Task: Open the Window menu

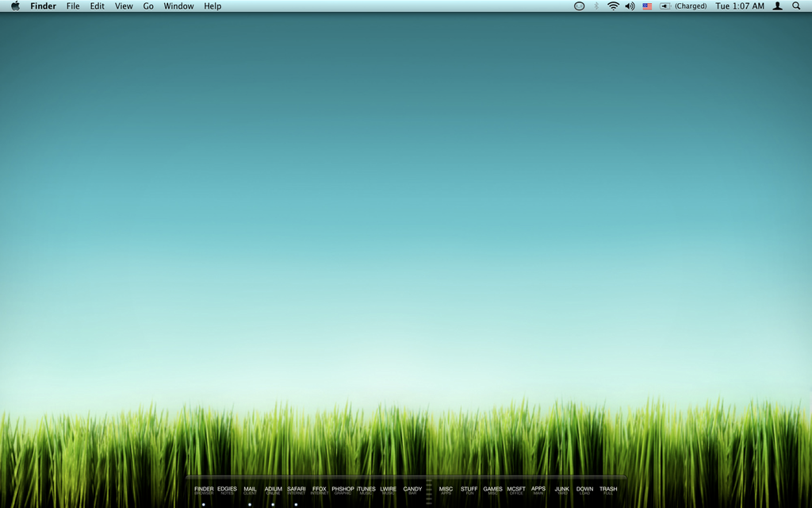Action: click(178, 6)
